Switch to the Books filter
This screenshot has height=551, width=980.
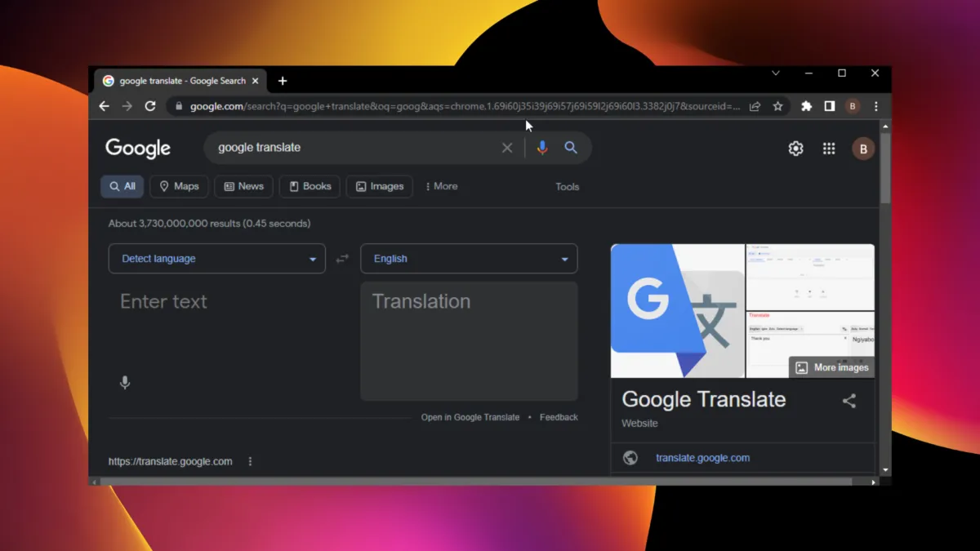tap(310, 186)
